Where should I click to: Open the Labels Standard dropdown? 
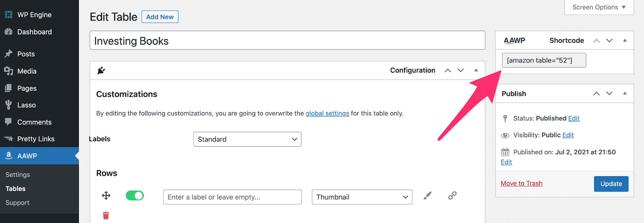click(247, 139)
